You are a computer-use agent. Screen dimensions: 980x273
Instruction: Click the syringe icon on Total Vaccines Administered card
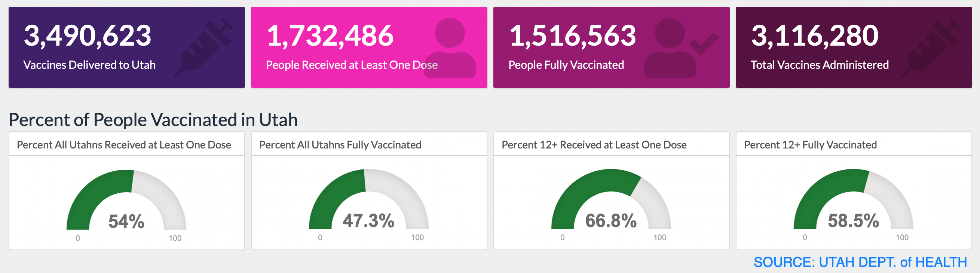pos(931,47)
